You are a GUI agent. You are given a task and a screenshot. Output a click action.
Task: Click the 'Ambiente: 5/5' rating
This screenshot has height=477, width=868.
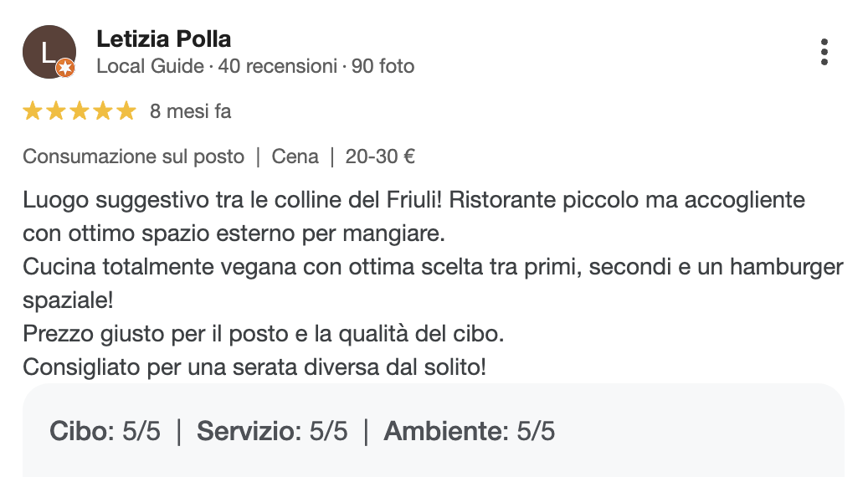point(469,432)
